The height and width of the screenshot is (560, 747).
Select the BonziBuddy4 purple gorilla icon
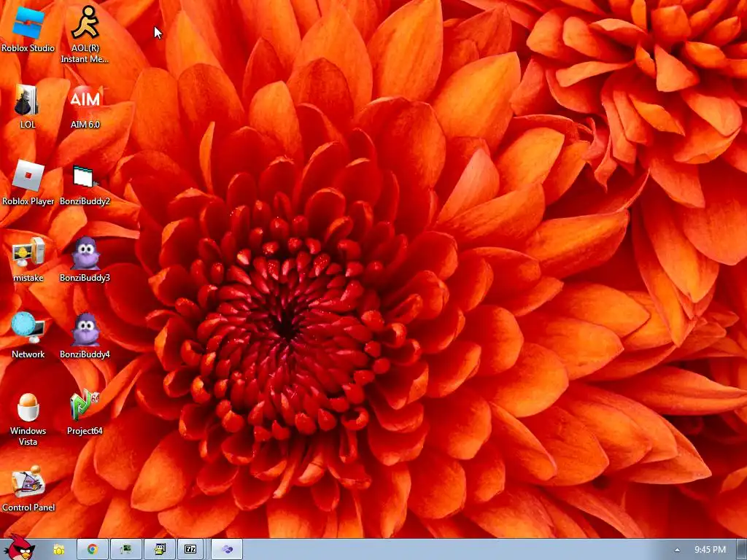tap(85, 335)
